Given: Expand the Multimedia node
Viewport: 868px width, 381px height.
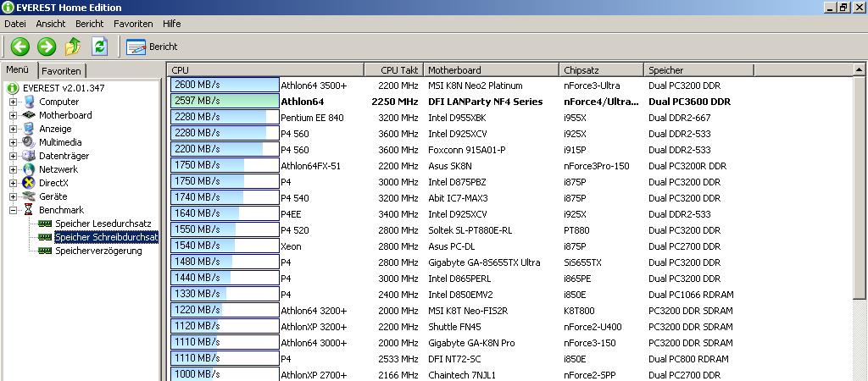Looking at the screenshot, I should pos(13,142).
